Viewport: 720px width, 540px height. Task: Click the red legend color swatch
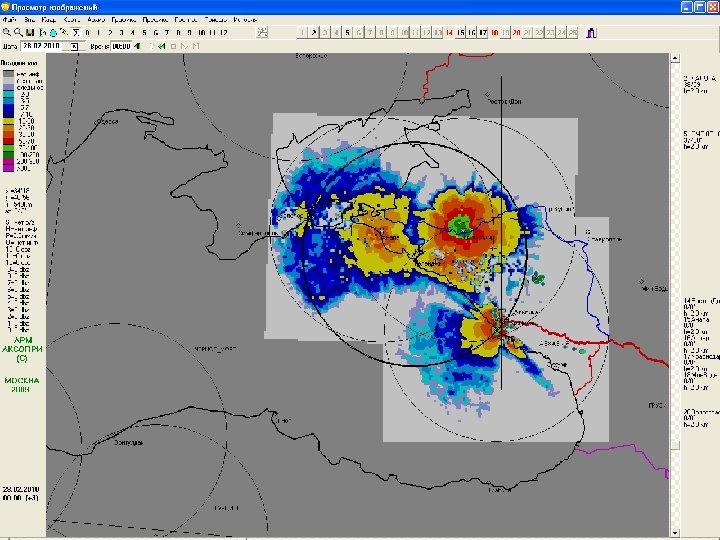9,141
